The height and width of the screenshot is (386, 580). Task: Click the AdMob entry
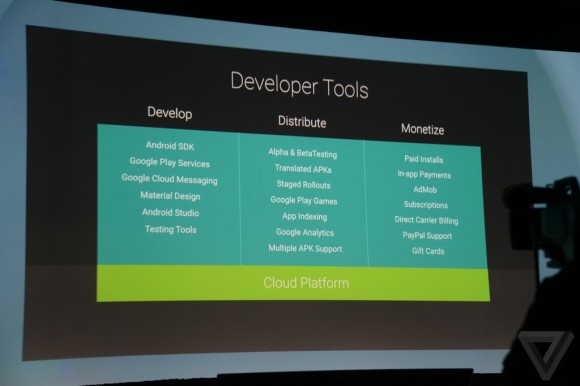425,190
